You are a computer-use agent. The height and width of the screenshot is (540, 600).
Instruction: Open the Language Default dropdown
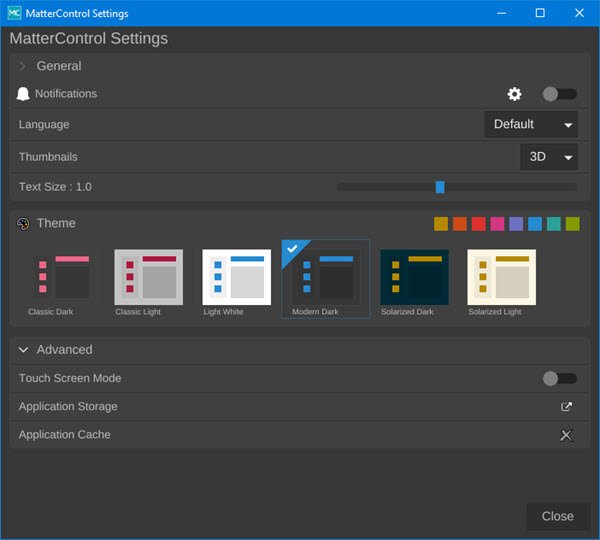(x=531, y=124)
